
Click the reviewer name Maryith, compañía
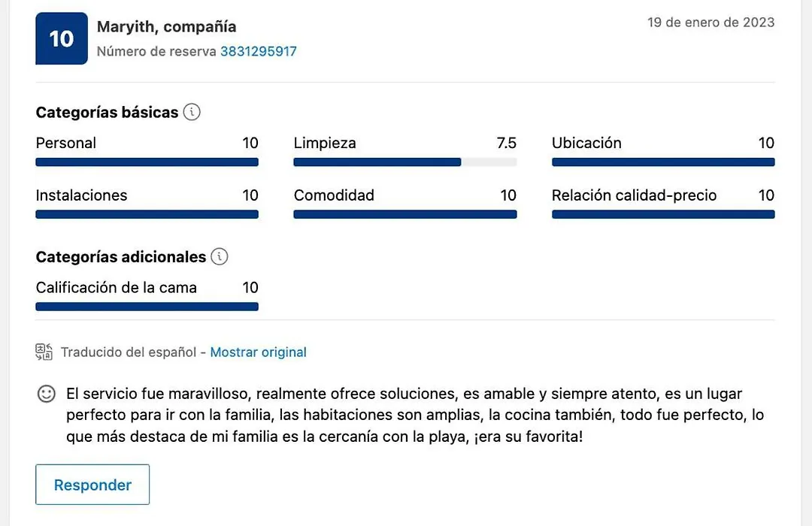pos(166,26)
